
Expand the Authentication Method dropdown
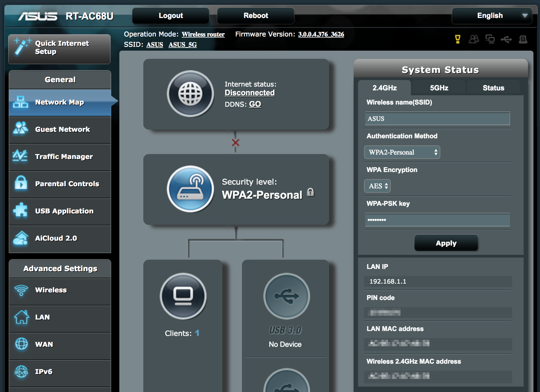tap(402, 152)
